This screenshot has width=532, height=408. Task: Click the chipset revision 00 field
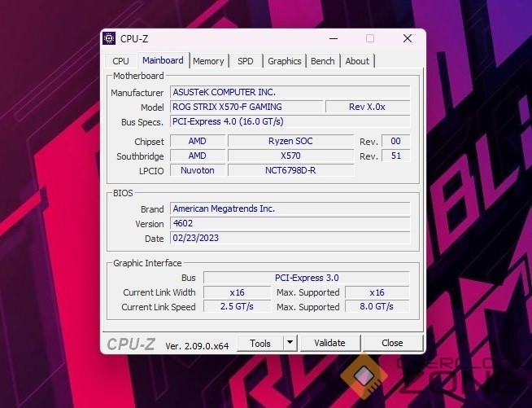[395, 141]
